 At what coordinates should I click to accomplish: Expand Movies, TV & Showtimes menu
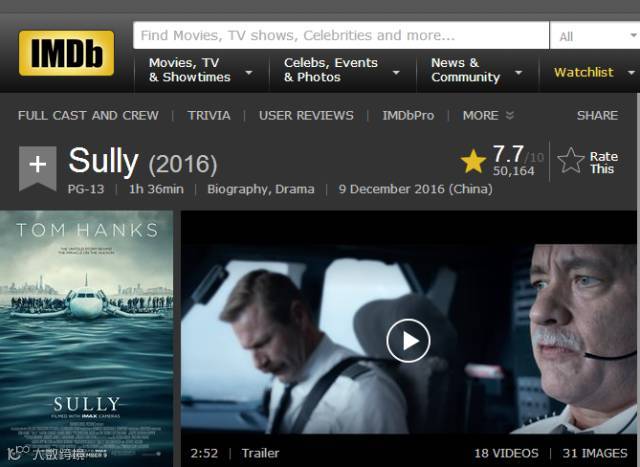[201, 70]
